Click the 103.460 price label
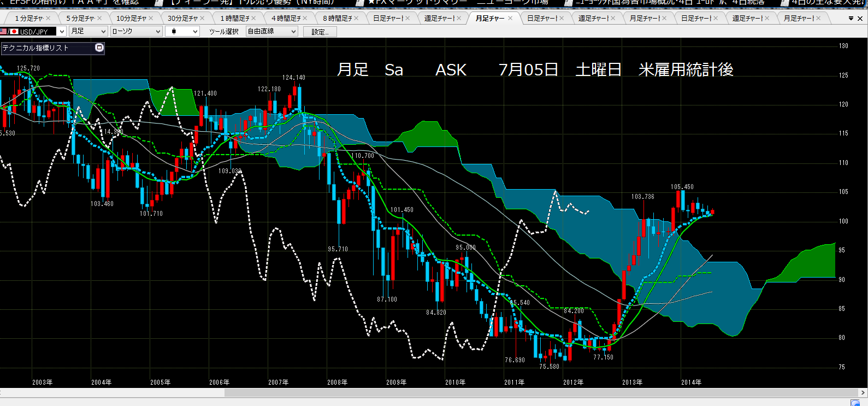The width and height of the screenshot is (868, 406). pyautogui.click(x=102, y=204)
